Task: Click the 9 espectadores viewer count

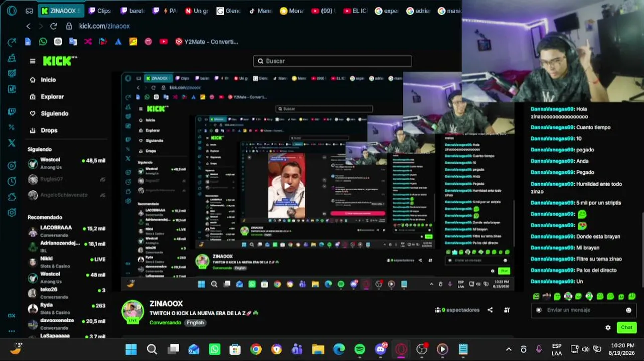Action: [457, 310]
